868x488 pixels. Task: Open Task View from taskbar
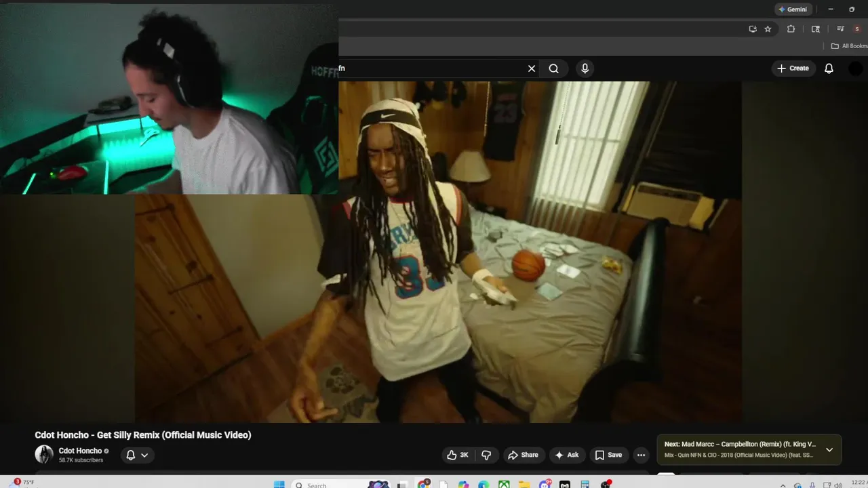[402, 485]
